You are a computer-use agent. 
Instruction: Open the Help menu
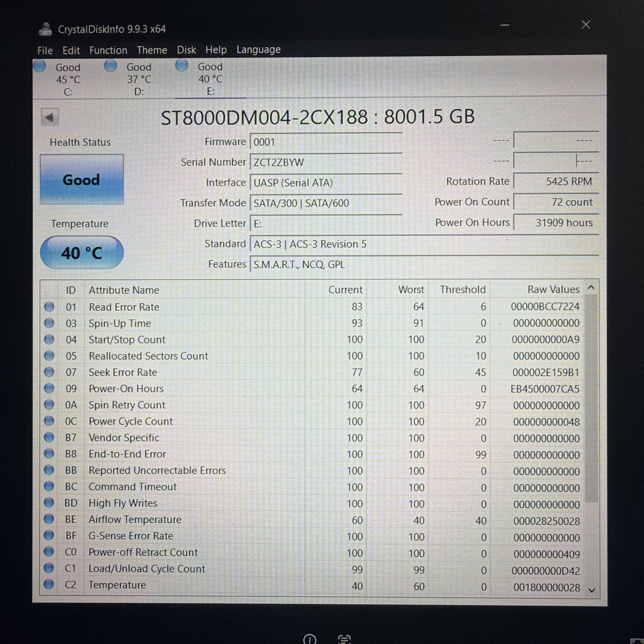[x=216, y=50]
